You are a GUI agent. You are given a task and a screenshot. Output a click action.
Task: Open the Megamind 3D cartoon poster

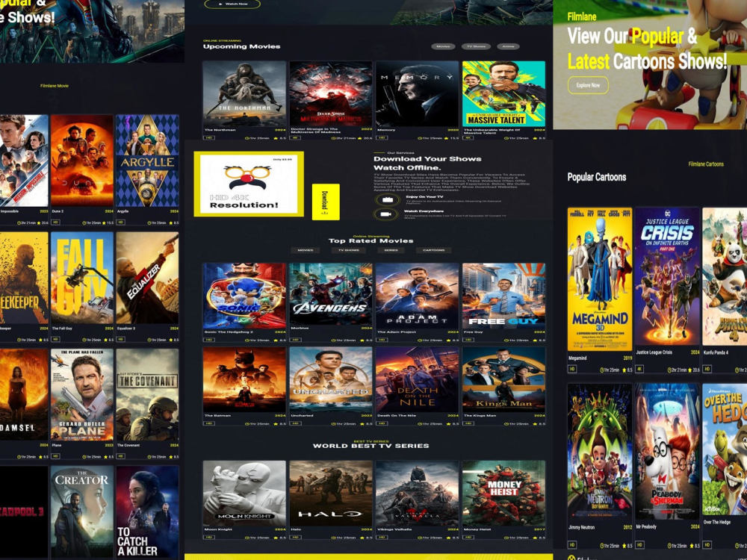(600, 279)
